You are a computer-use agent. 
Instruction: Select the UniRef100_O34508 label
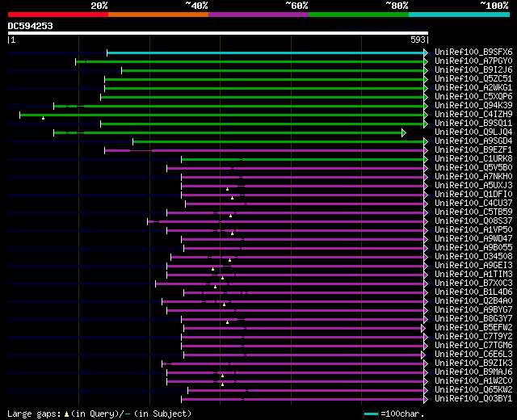point(473,257)
